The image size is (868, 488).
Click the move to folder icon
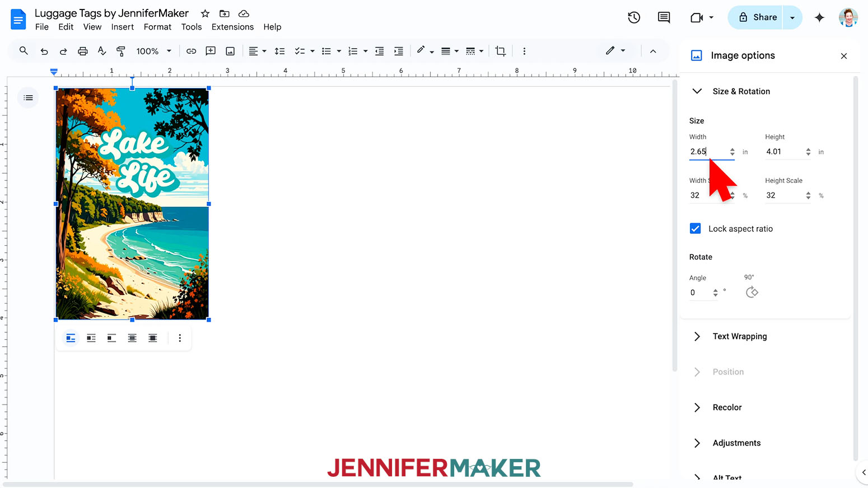point(224,13)
